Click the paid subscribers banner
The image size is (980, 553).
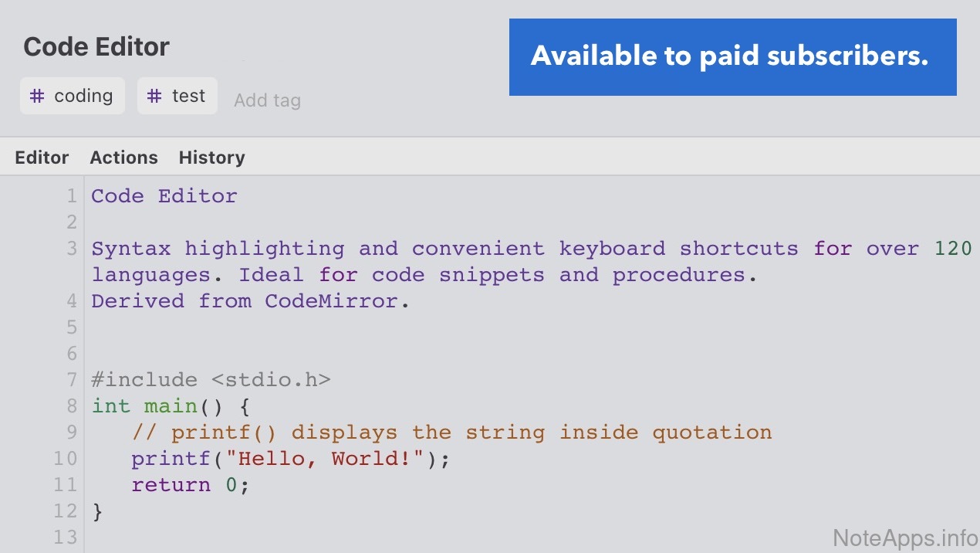pyautogui.click(x=732, y=57)
